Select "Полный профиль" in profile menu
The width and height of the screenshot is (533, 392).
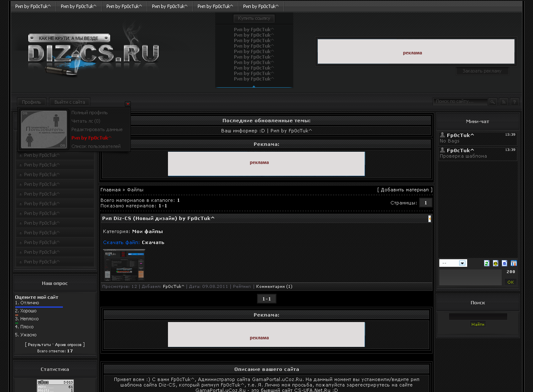89,113
